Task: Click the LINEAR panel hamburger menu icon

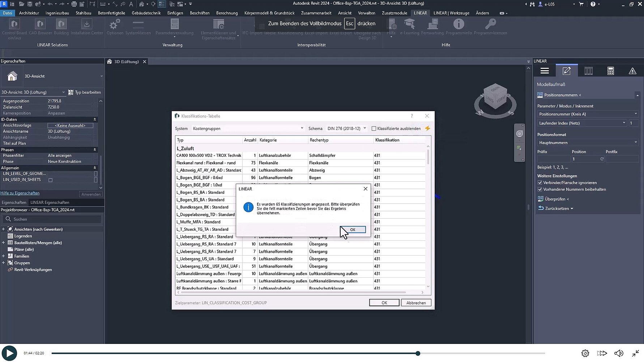Action: coord(545,71)
